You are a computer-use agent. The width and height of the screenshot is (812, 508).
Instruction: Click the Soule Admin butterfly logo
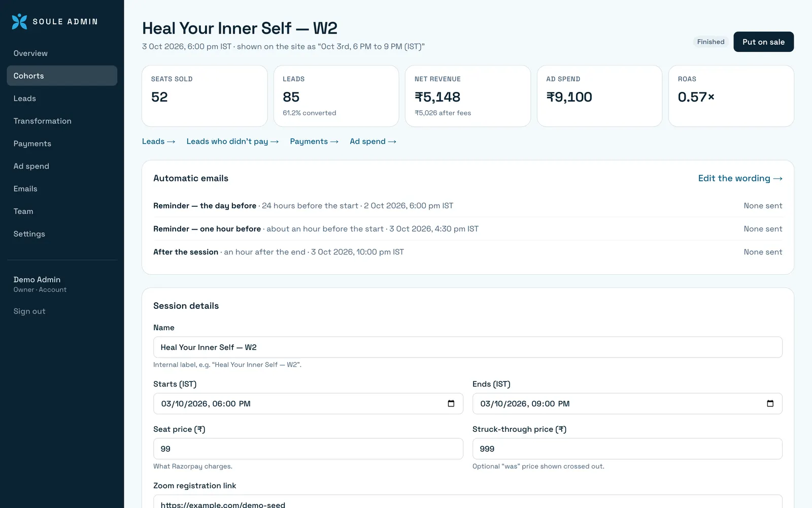click(19, 21)
